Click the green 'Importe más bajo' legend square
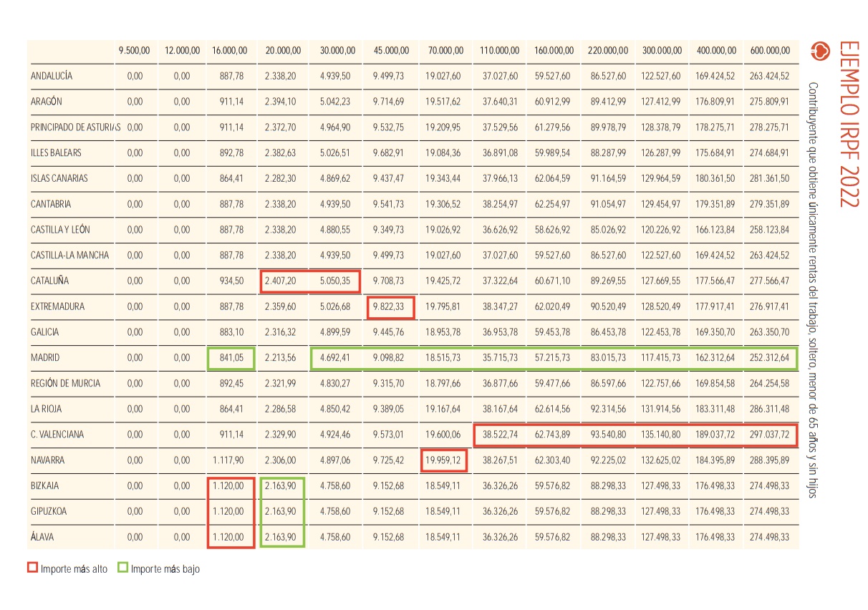The width and height of the screenshot is (868, 610). point(122,568)
